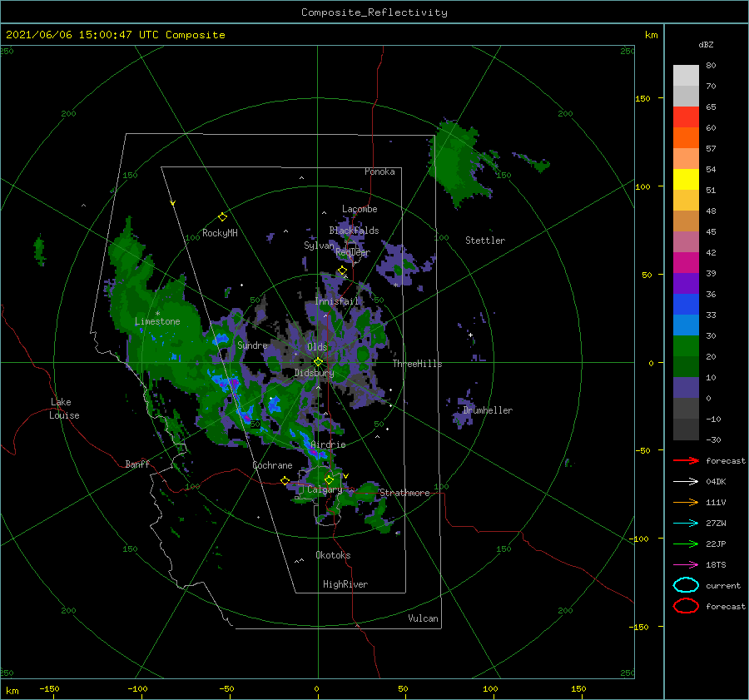The height and width of the screenshot is (700, 749).
Task: Click the Didsbury label
Action: pos(314,373)
